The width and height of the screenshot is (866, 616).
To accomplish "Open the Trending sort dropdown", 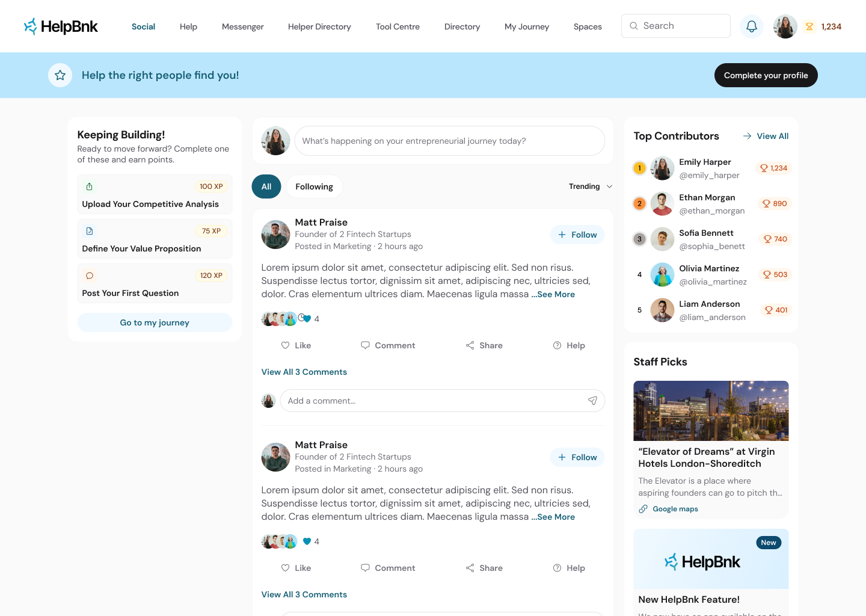I will pos(591,186).
